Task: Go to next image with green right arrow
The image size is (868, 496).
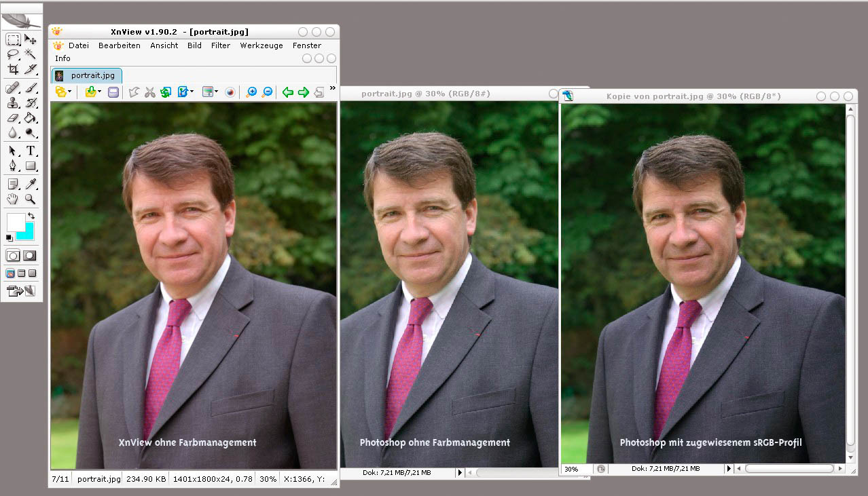Action: point(303,92)
